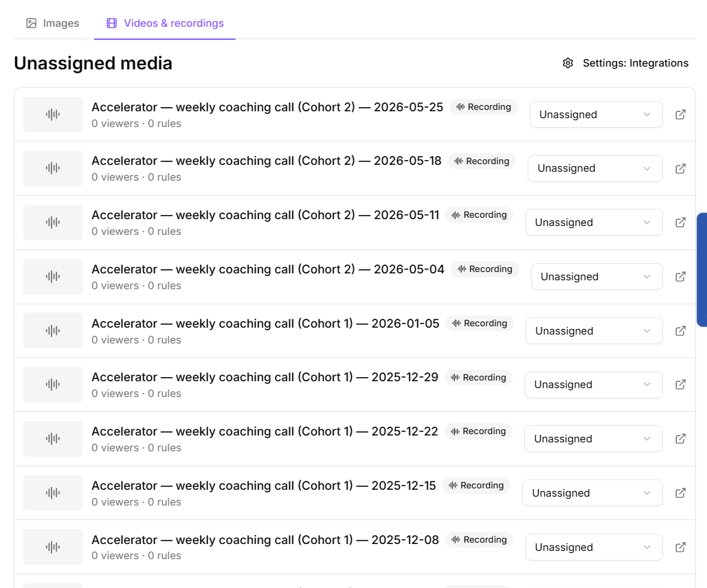Click Recording badge on 2025-12-15 call
This screenshot has width=707, height=588.
click(476, 485)
